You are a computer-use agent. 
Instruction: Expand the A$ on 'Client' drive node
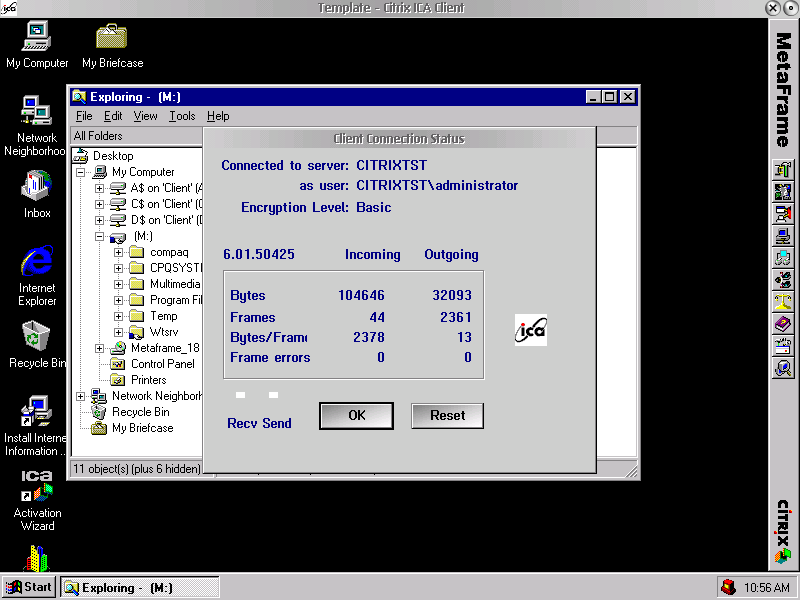tap(99, 188)
